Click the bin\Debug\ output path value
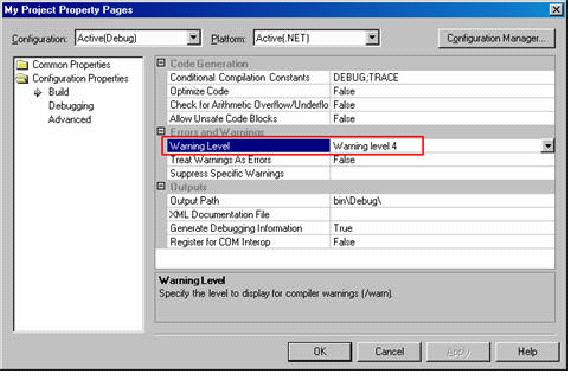 pyautogui.click(x=442, y=201)
